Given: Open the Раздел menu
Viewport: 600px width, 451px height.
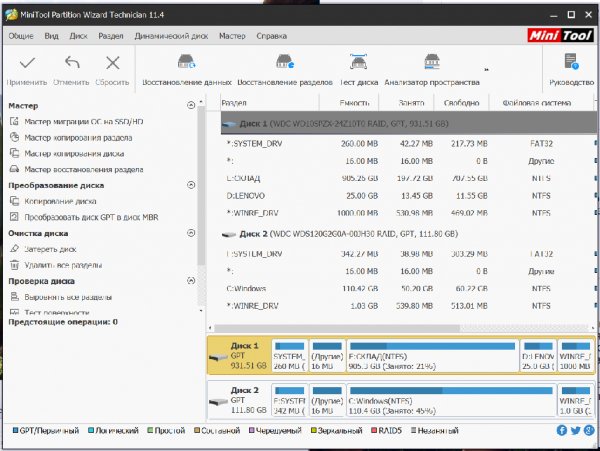Looking at the screenshot, I should tap(111, 36).
